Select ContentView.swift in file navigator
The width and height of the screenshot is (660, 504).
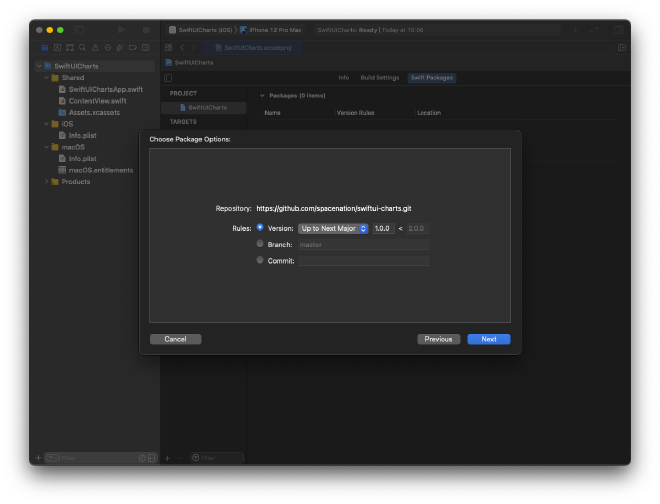[x=97, y=101]
